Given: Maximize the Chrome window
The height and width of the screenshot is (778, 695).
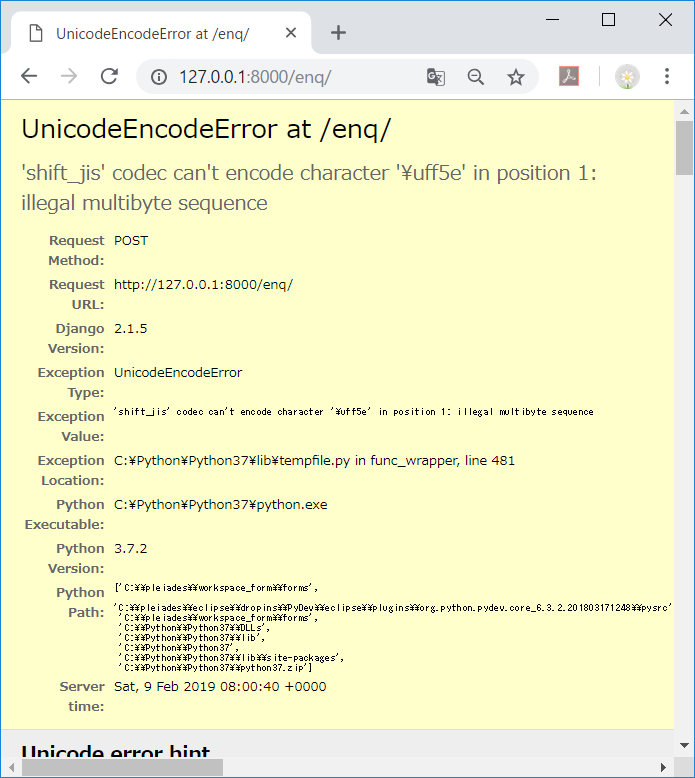Looking at the screenshot, I should click(x=608, y=20).
